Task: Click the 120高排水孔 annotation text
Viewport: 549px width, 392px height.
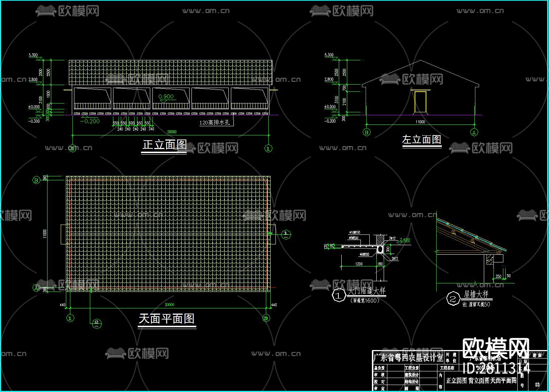Action: click(x=215, y=122)
